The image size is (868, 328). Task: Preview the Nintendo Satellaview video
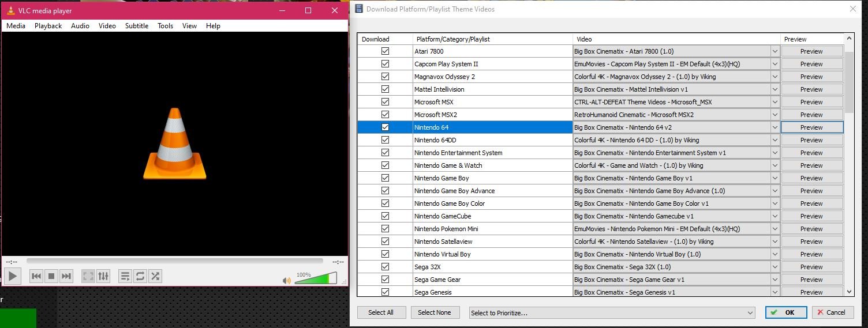click(x=811, y=242)
